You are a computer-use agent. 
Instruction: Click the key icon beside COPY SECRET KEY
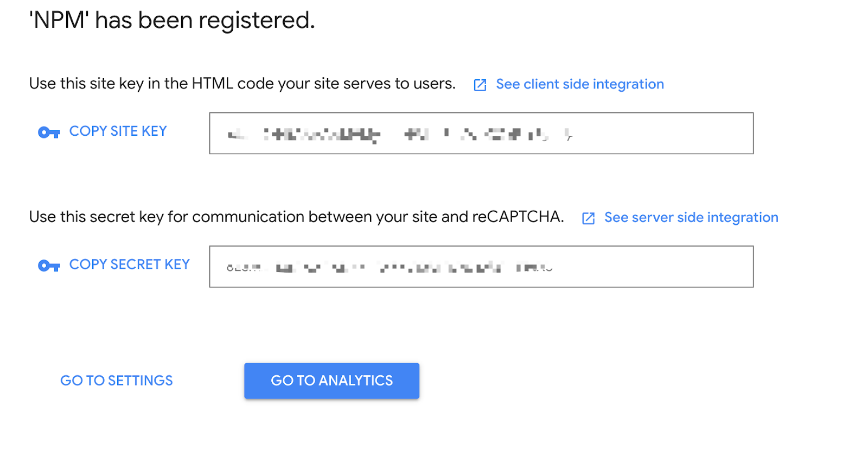point(49,265)
